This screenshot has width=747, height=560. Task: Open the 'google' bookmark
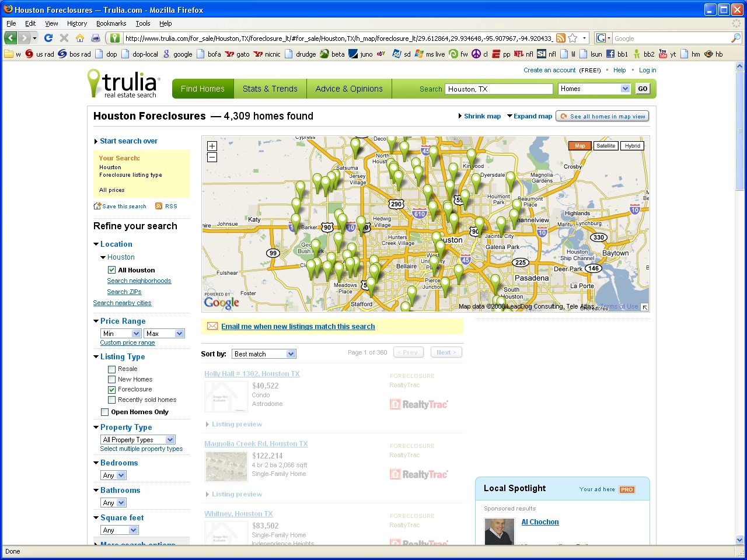(177, 54)
